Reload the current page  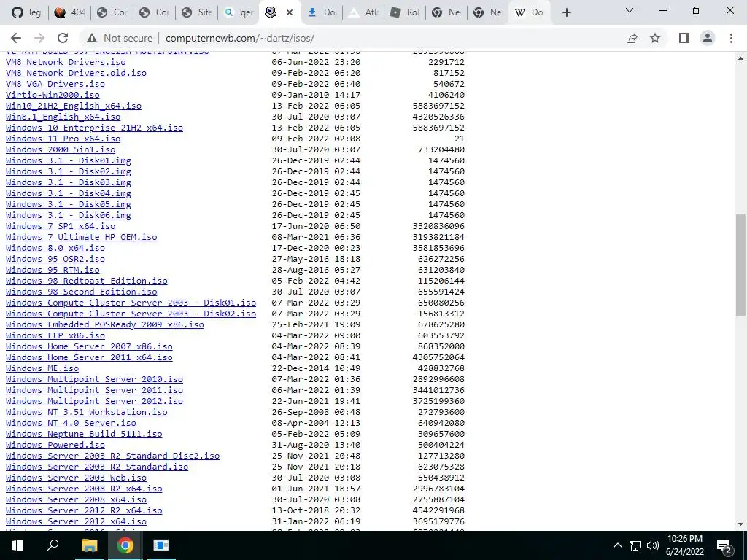[63, 38]
